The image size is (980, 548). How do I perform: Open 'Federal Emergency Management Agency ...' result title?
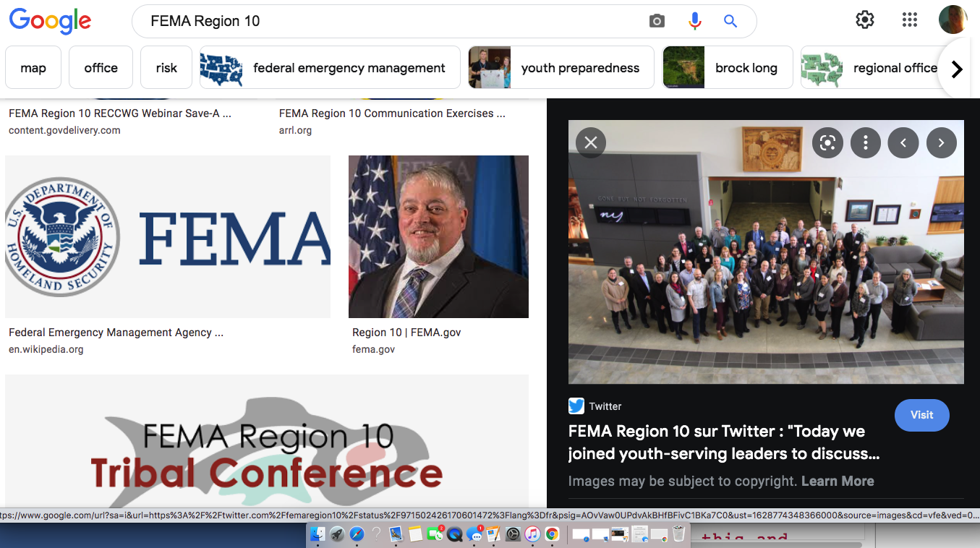click(x=116, y=333)
